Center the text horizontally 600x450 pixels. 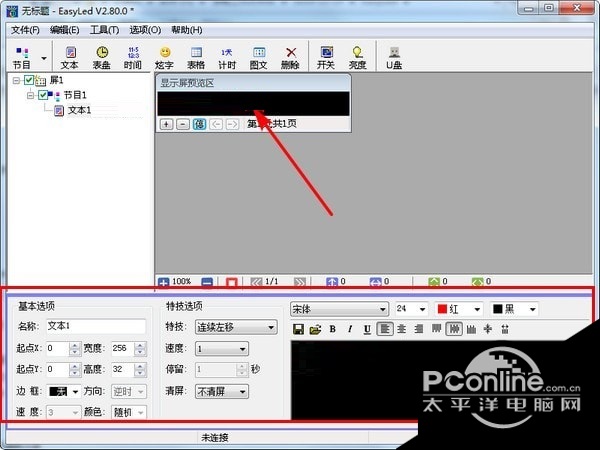402,329
